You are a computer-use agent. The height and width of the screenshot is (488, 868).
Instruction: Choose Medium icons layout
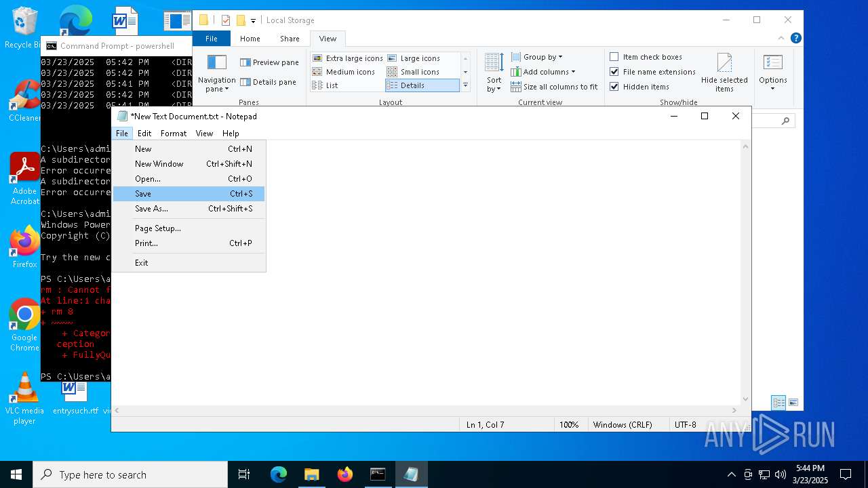[344, 72]
